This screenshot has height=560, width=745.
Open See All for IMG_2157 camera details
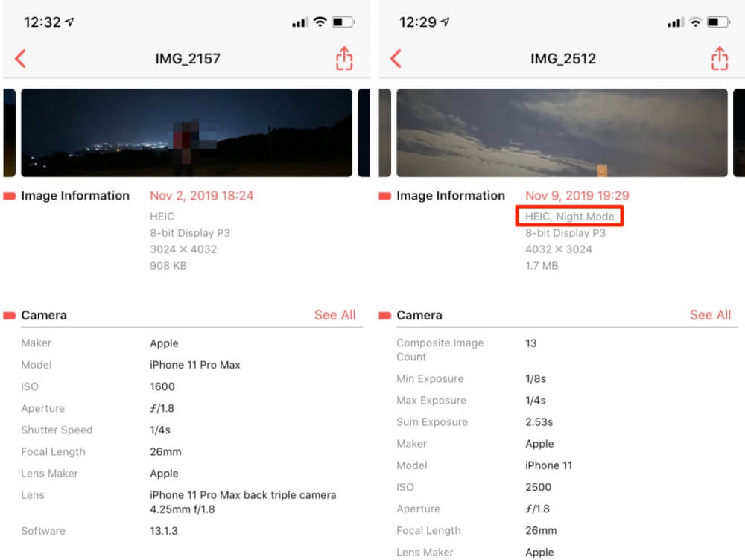[x=335, y=315]
